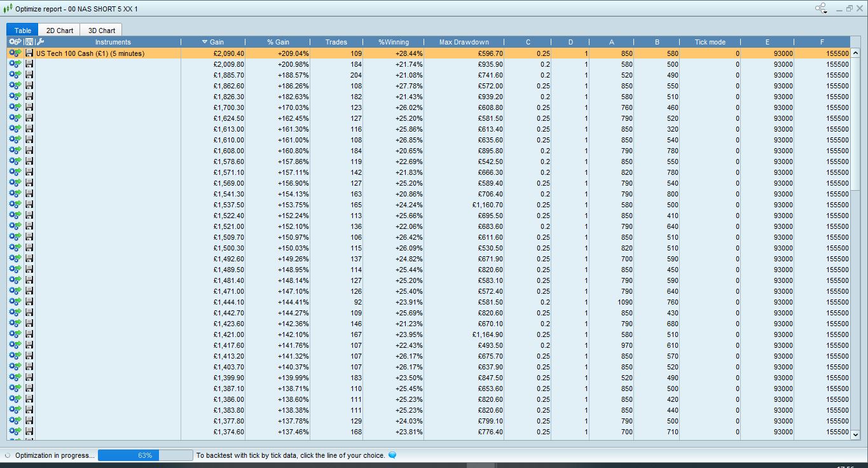
Task: Click scrollbar down arrow in results table
Action: coord(855,434)
